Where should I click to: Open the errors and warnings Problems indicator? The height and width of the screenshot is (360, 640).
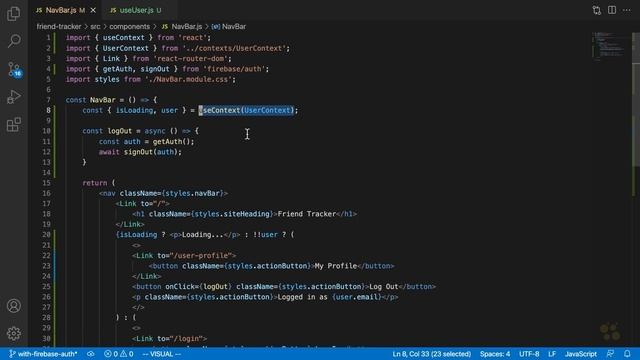118,354
